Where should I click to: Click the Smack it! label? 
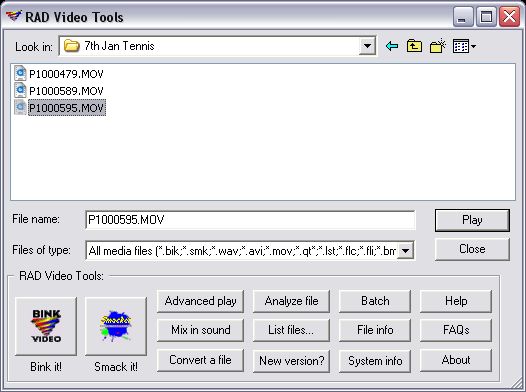click(116, 367)
